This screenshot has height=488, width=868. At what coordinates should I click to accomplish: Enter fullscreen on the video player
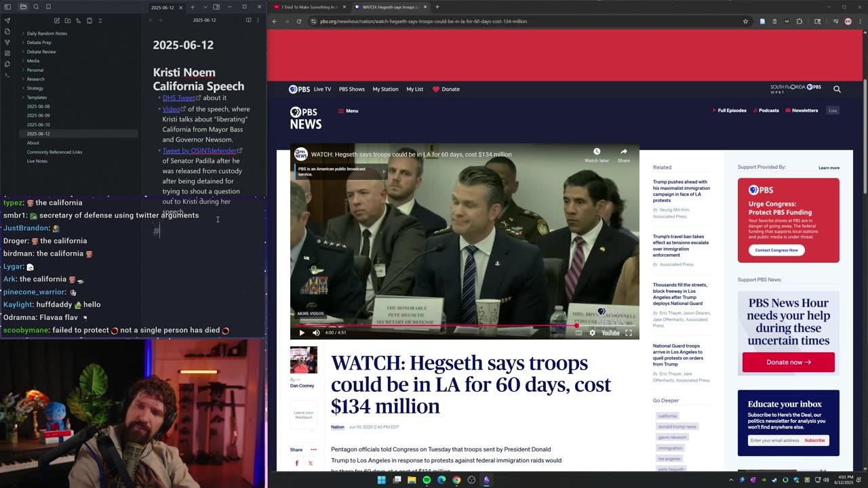point(629,333)
